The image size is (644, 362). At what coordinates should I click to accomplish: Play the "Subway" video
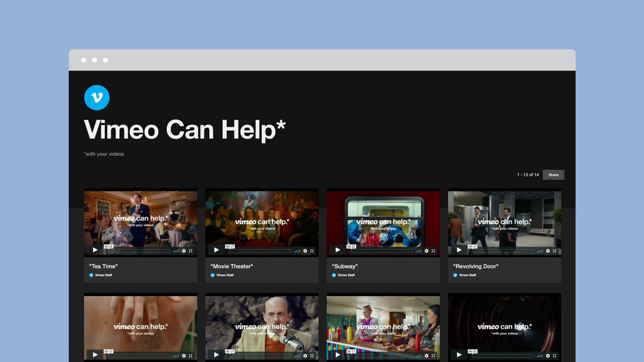point(338,250)
